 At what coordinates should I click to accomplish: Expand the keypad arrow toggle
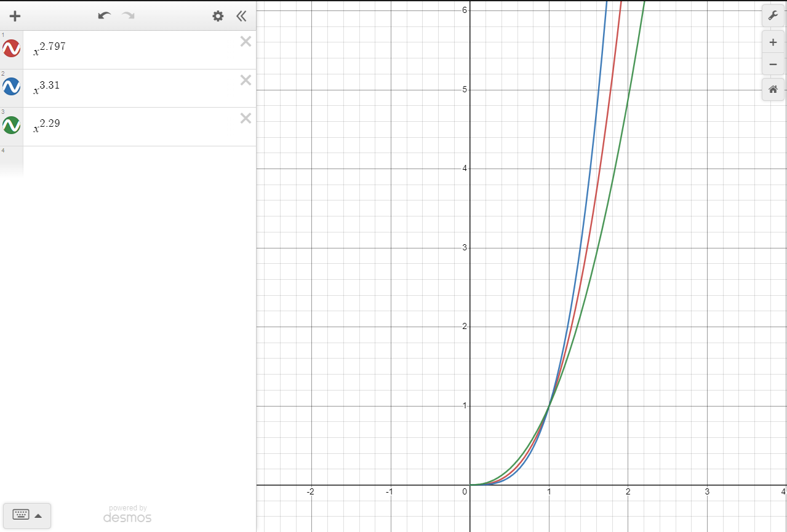38,516
